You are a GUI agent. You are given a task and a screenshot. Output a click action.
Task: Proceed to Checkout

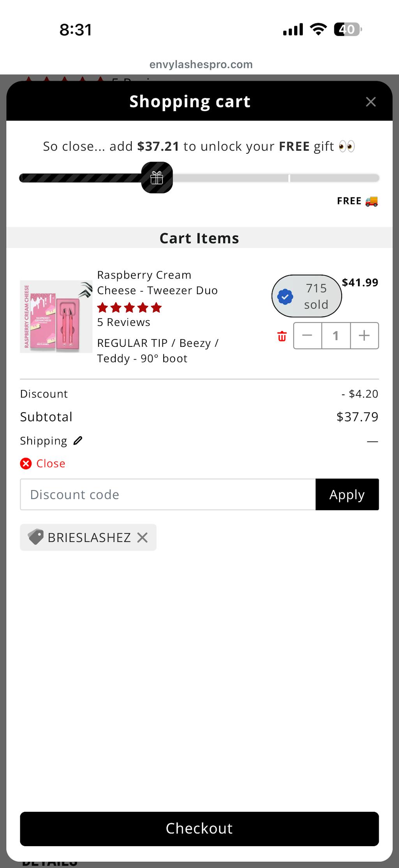tap(199, 828)
